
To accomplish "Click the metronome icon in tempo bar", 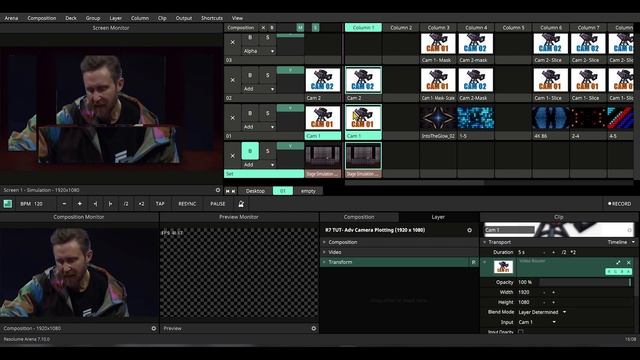I will click(241, 204).
